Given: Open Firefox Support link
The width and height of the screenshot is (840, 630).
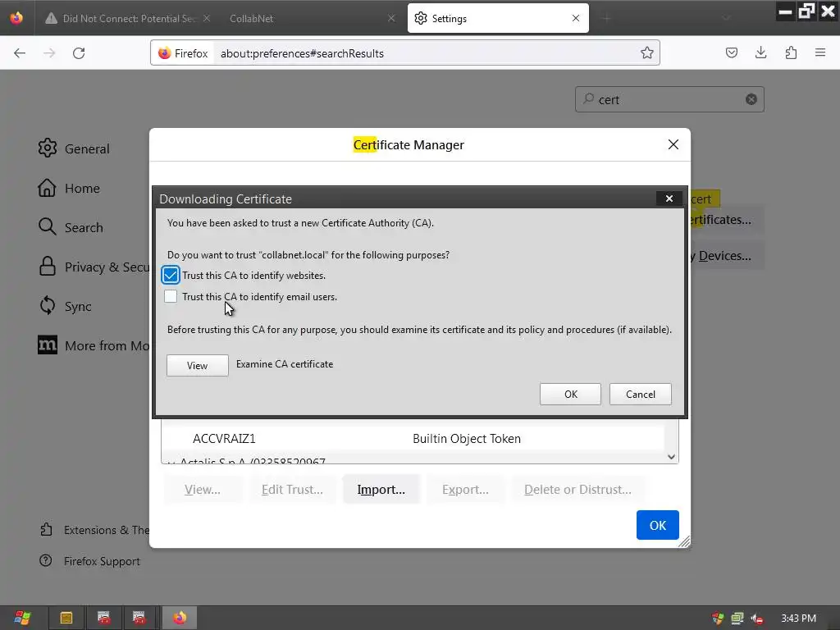Looking at the screenshot, I should (89, 561).
